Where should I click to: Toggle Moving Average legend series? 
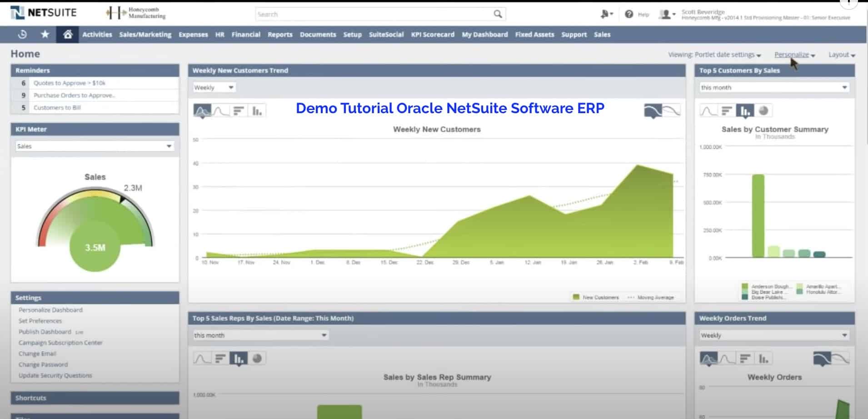(651, 297)
